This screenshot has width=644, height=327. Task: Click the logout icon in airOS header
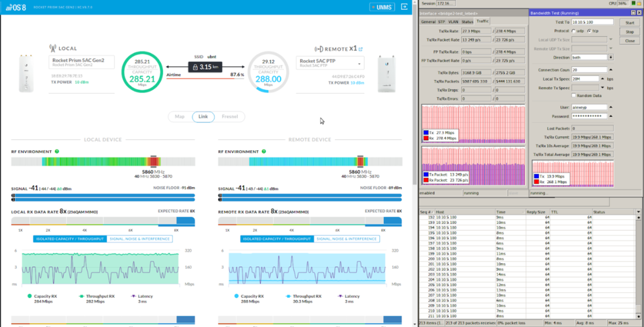pos(404,7)
